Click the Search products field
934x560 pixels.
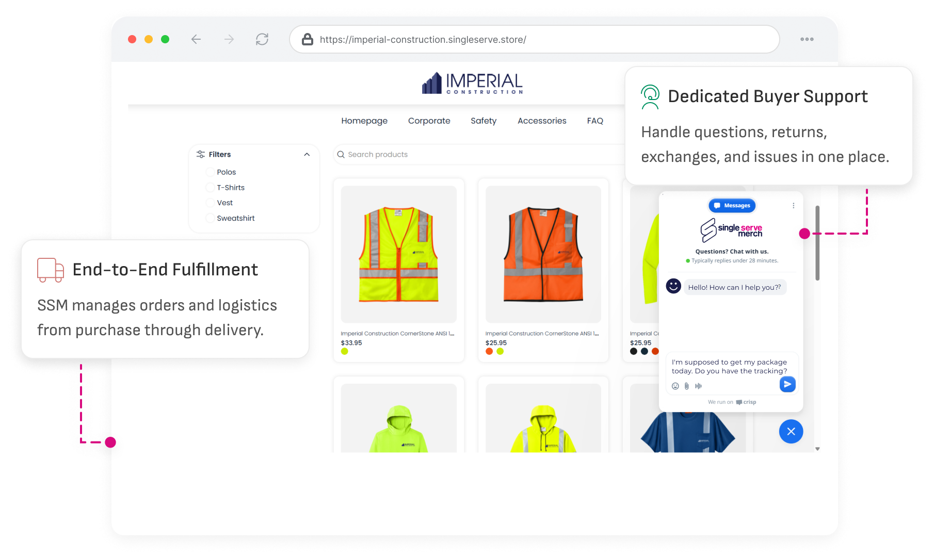click(479, 154)
